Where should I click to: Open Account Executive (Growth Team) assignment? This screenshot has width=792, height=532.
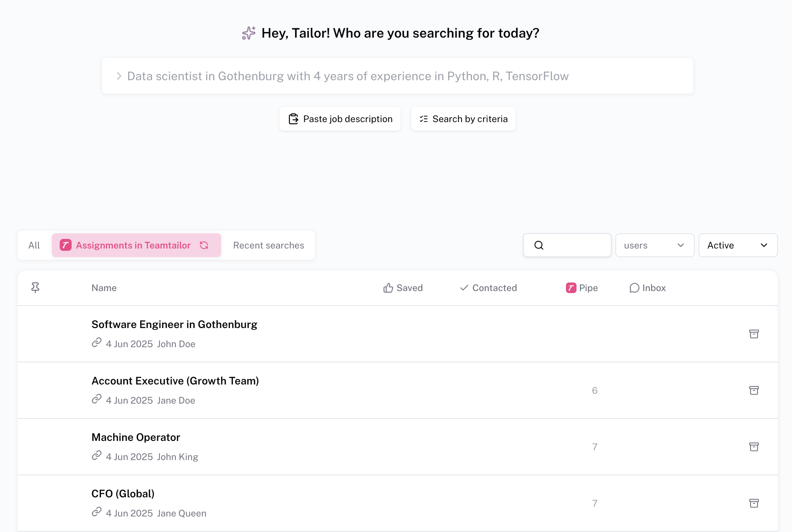click(x=175, y=381)
